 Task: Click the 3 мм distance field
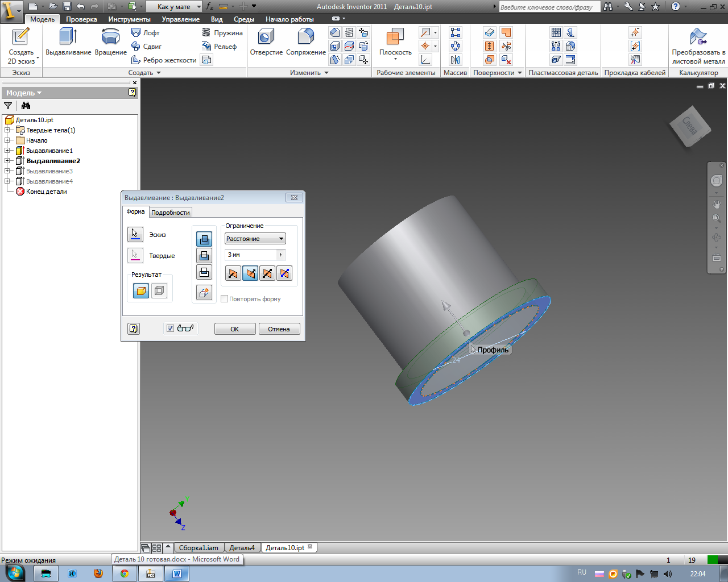pyautogui.click(x=251, y=255)
